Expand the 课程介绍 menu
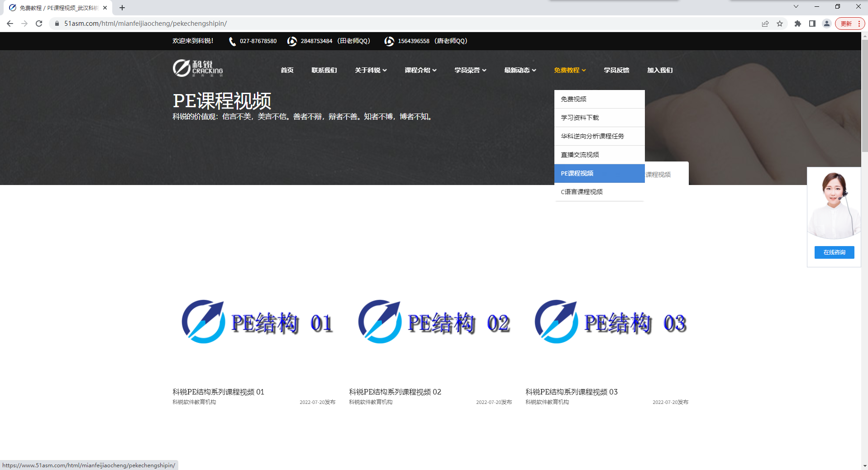Screen dimensions: 868x470 (x=420, y=70)
